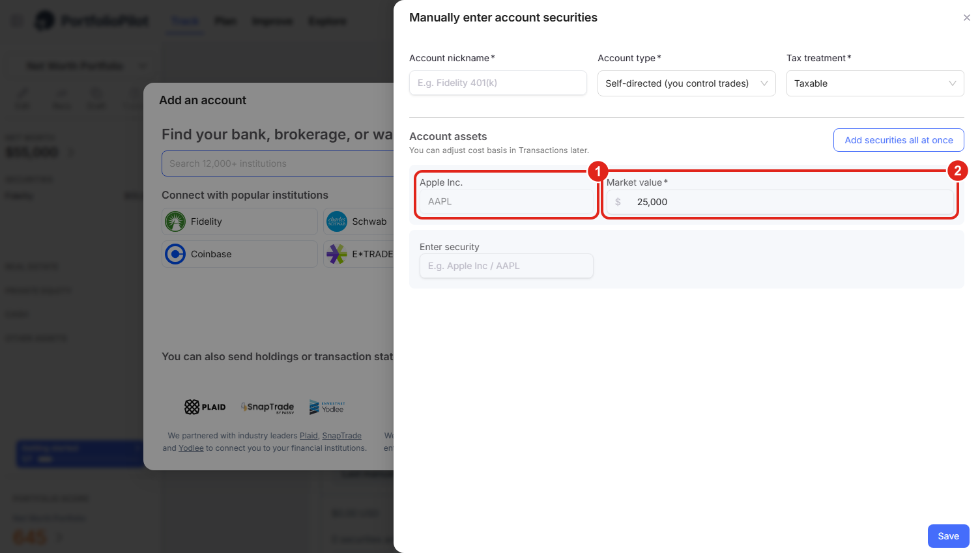Click the Account type chevron arrow

(x=764, y=83)
